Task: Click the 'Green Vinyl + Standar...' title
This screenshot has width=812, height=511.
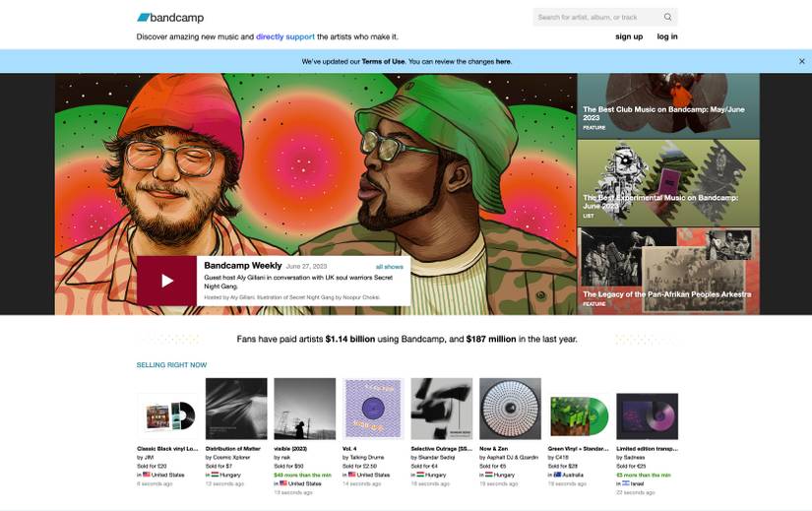Action: click(578, 449)
